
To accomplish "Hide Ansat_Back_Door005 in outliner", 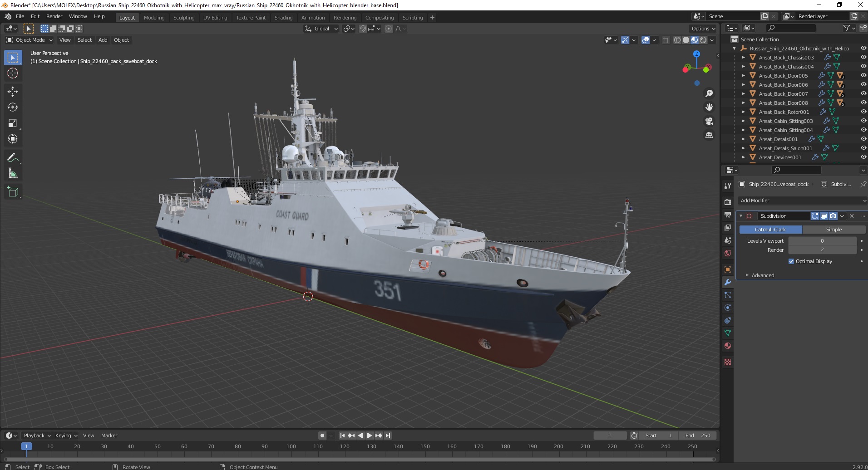I will tap(863, 76).
